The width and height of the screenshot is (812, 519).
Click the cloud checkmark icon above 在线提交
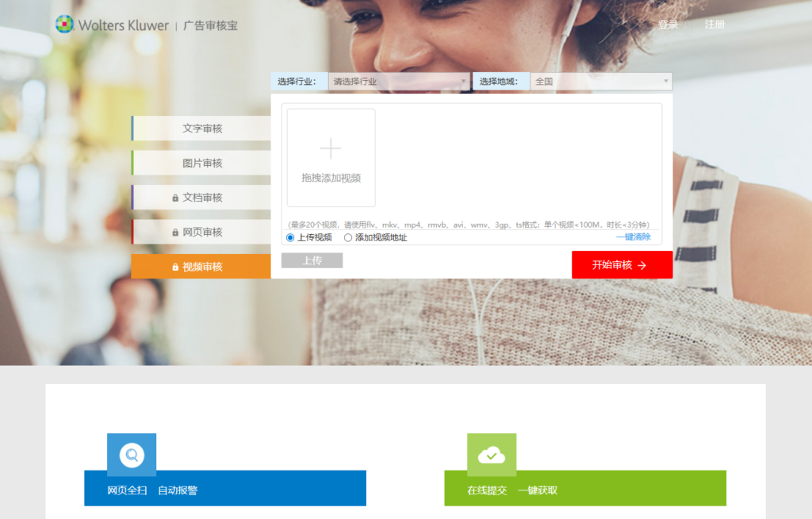click(492, 455)
